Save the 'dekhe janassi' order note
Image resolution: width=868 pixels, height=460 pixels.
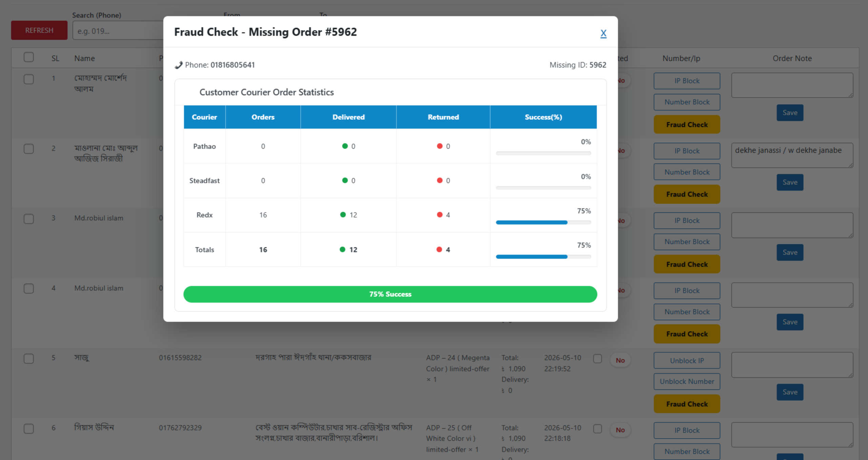coord(790,183)
